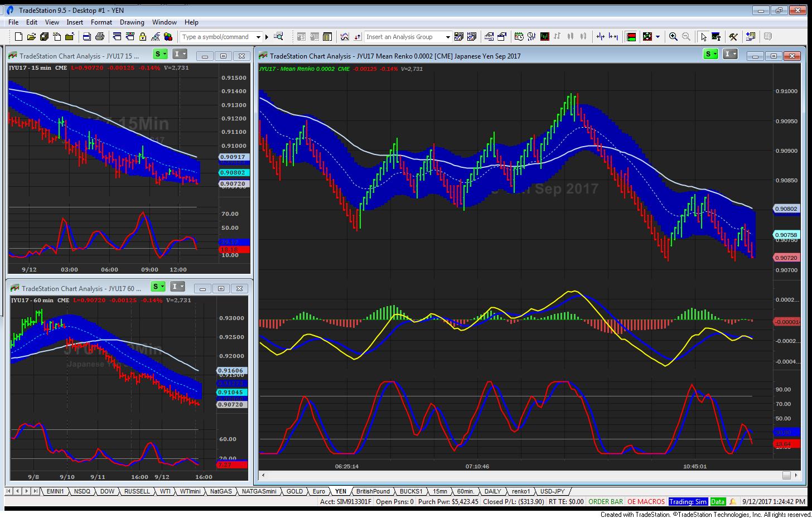Click the red and green bar-color icon
This screenshot has height=518, width=812.
click(631, 37)
